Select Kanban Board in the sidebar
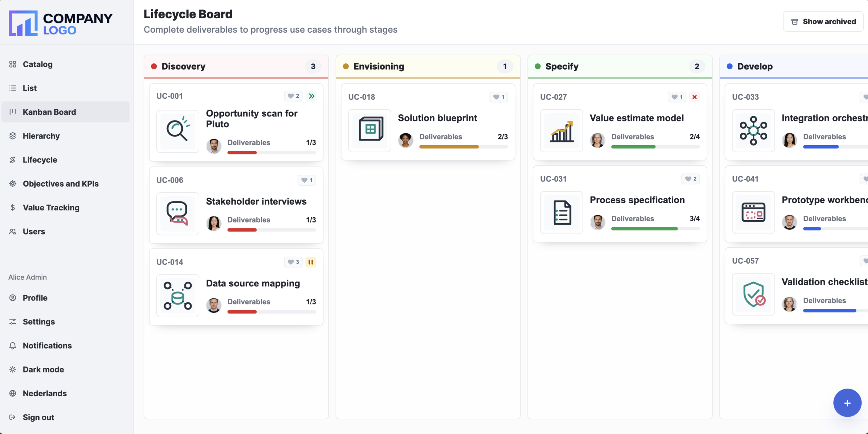Screen dimensions: 868x434 coord(65,112)
